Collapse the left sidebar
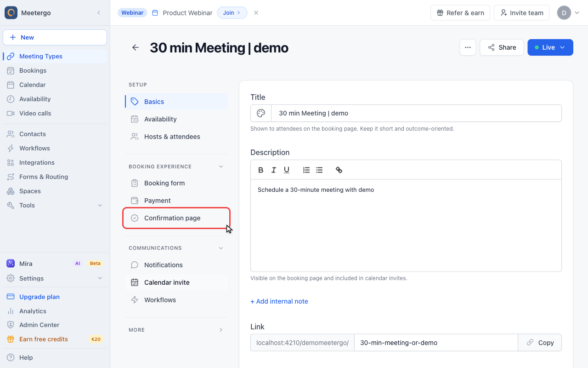The width and height of the screenshot is (588, 368). 98,13
